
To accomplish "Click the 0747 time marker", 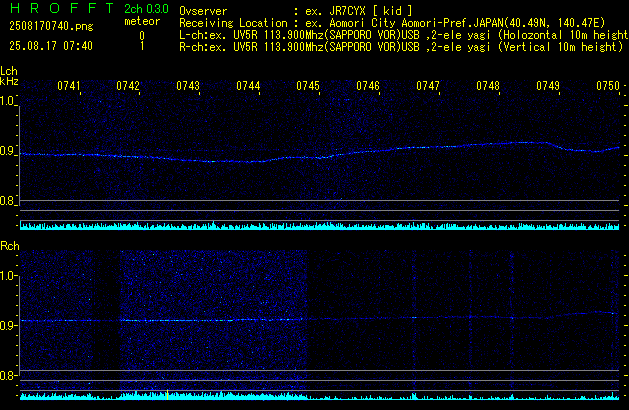I will 428,86.
